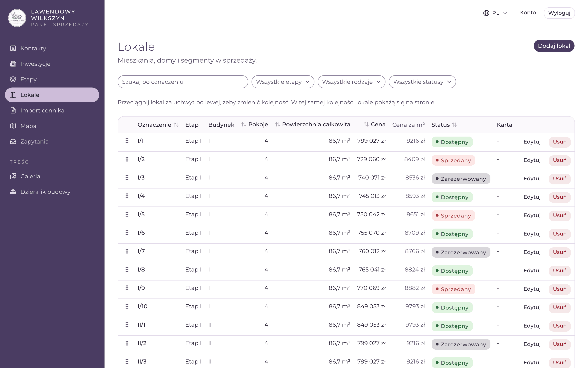Click the globe language icon

486,13
